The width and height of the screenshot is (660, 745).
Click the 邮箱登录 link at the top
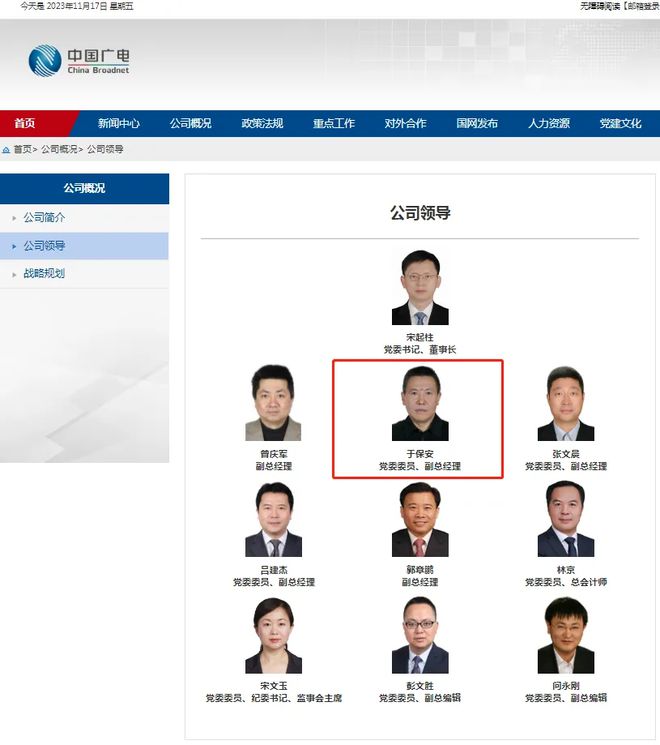pyautogui.click(x=642, y=6)
